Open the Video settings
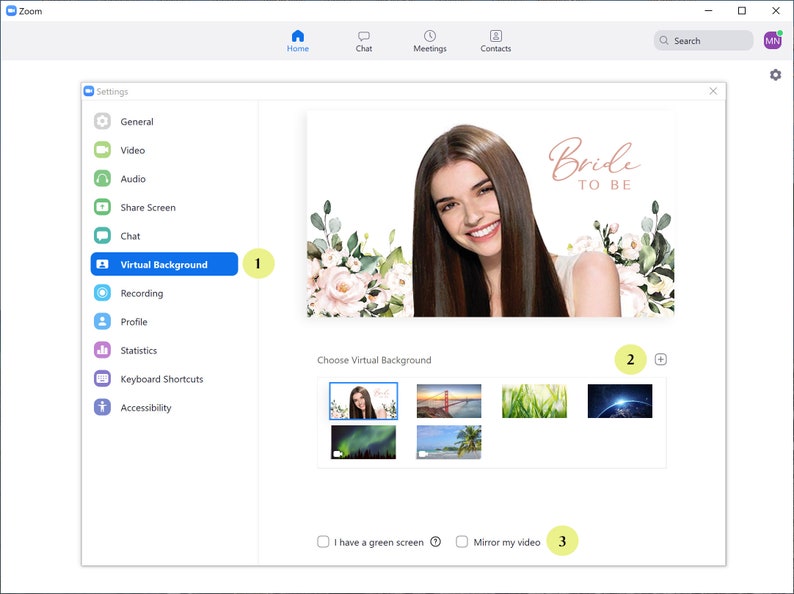 pyautogui.click(x=164, y=150)
